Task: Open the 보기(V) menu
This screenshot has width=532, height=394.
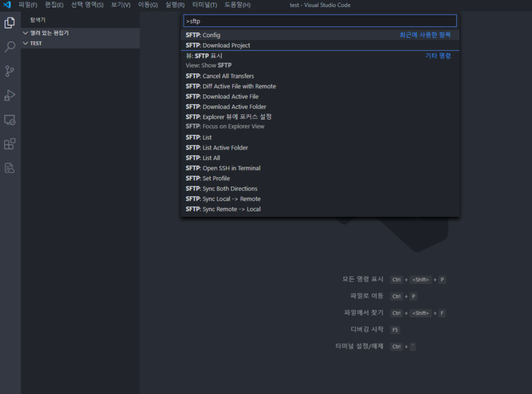Action: tap(121, 5)
